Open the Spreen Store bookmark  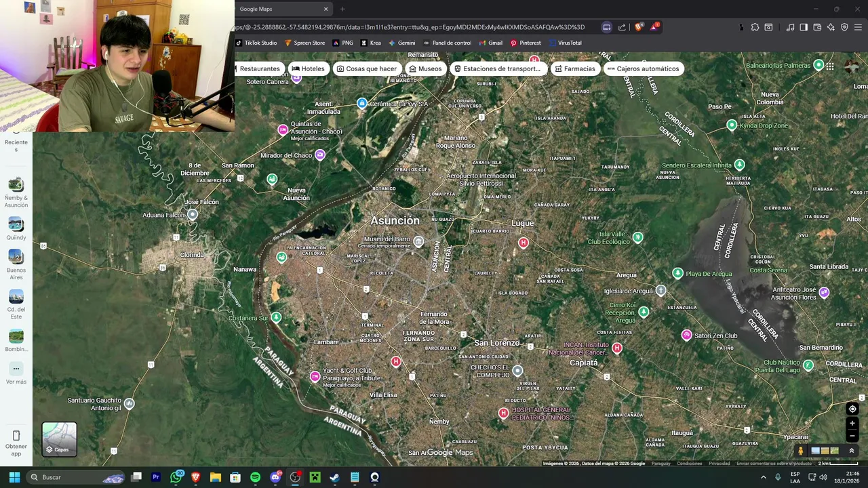click(x=304, y=43)
